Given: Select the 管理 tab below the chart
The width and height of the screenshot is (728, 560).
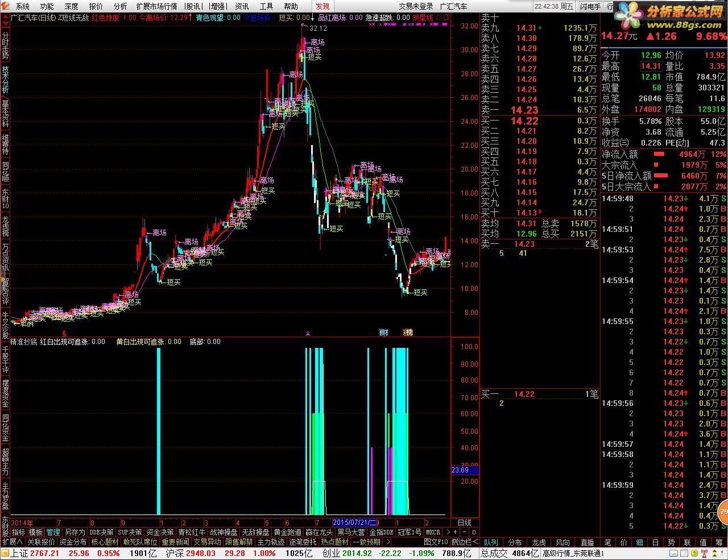Looking at the screenshot, I should (x=53, y=533).
